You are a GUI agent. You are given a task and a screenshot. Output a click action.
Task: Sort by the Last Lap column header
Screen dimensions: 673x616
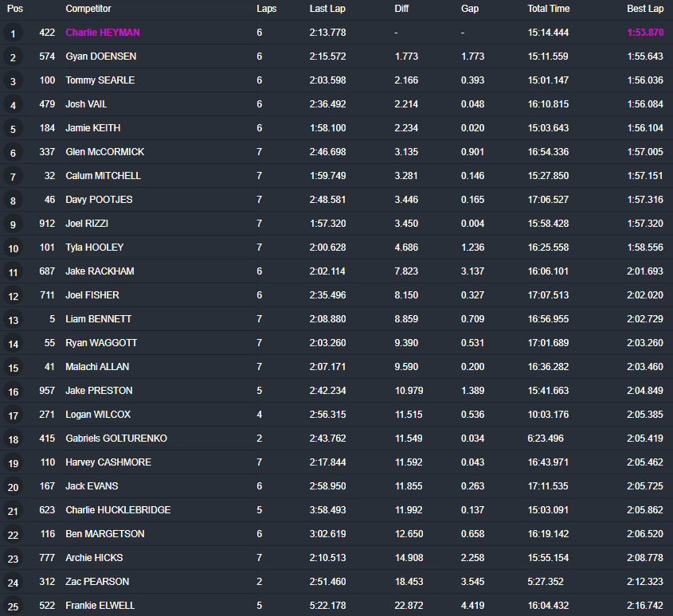point(327,9)
